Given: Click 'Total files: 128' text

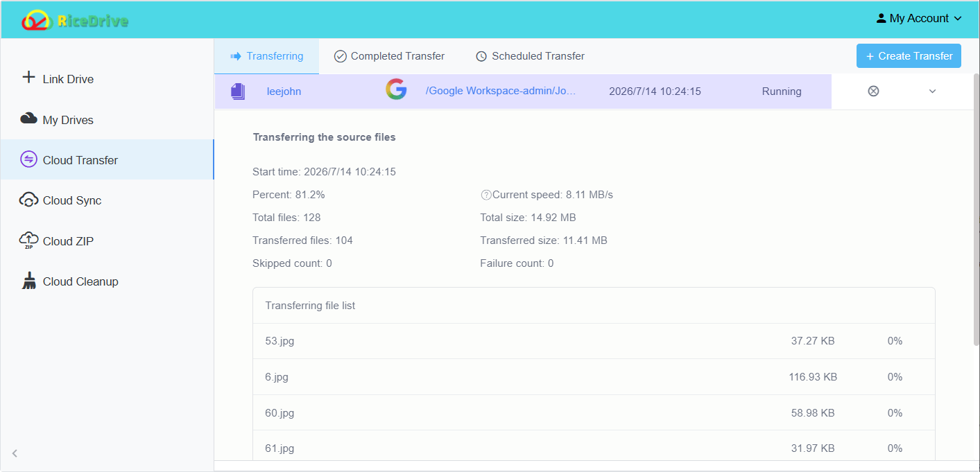Looking at the screenshot, I should pos(286,218).
